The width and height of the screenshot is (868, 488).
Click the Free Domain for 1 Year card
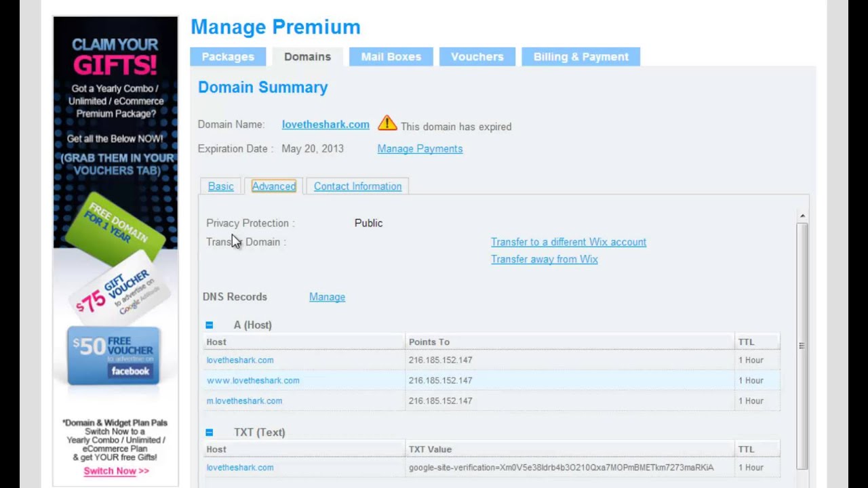pos(117,228)
